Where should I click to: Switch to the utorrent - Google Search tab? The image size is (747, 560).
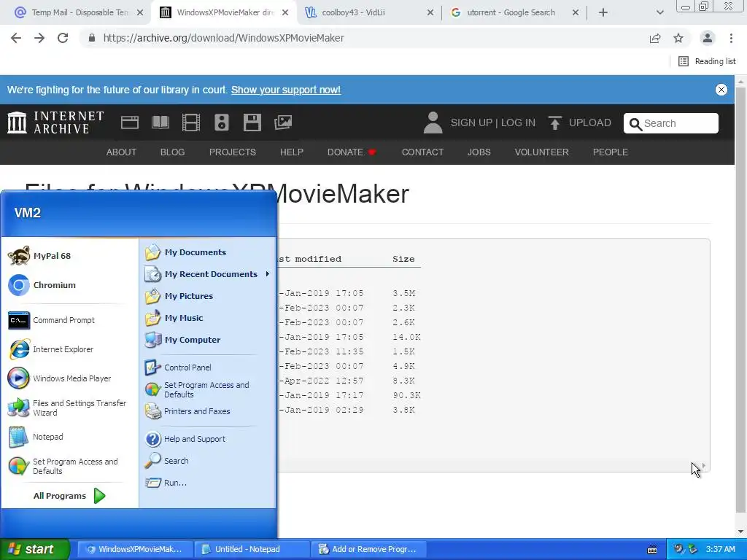point(514,12)
